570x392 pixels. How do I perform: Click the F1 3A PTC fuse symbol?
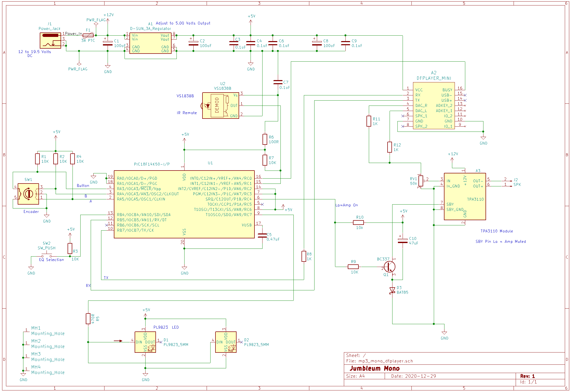tap(88, 35)
